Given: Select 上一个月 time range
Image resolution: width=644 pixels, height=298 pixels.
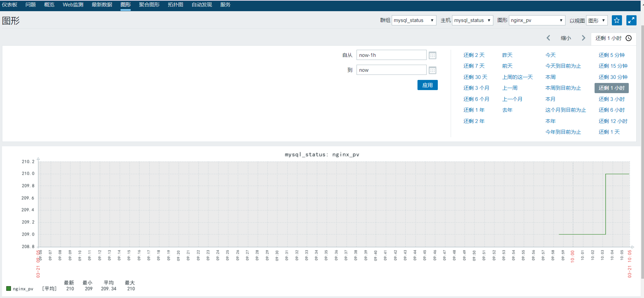Looking at the screenshot, I should point(512,99).
